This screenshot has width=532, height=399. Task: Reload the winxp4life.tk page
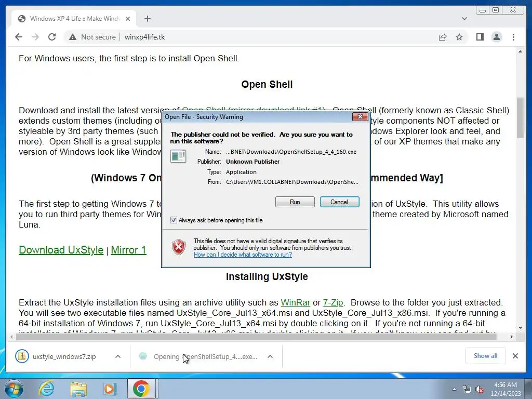tap(52, 37)
